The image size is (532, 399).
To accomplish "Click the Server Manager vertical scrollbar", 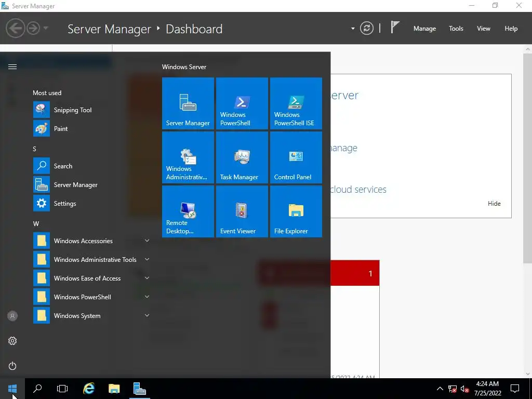I will [x=527, y=158].
